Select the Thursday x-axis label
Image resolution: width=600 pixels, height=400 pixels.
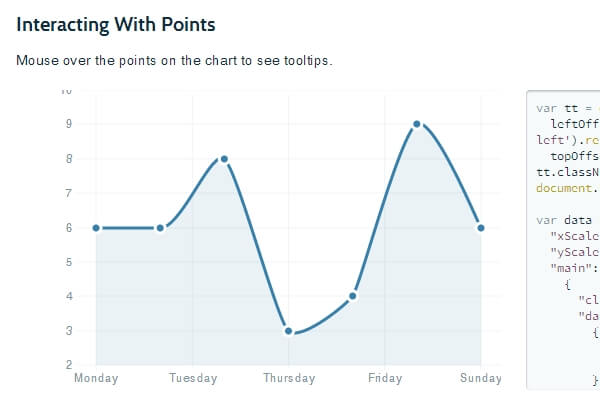pyautogui.click(x=289, y=378)
